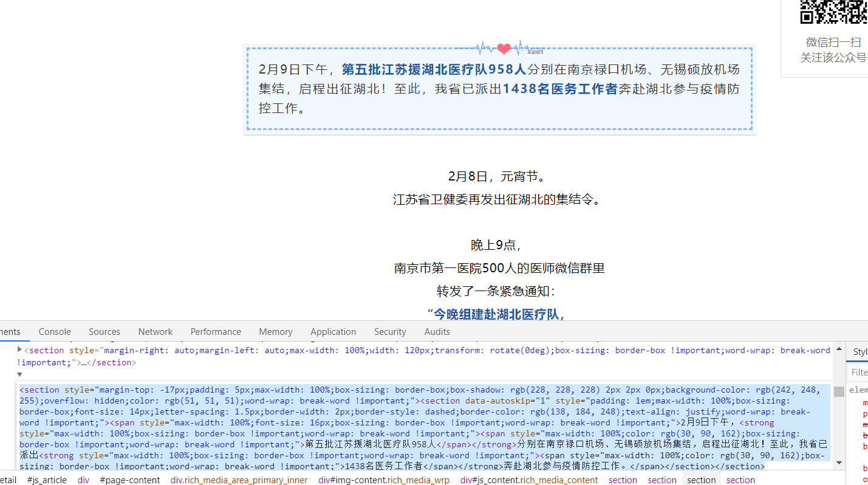Image resolution: width=868 pixels, height=485 pixels.
Task: Open the Memory panel
Action: coord(276,332)
